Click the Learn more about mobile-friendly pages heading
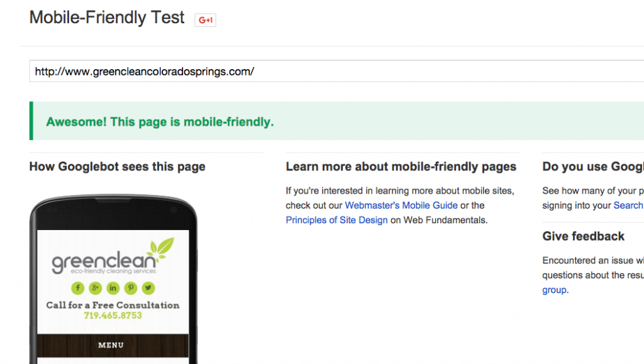644x364 pixels. [401, 167]
